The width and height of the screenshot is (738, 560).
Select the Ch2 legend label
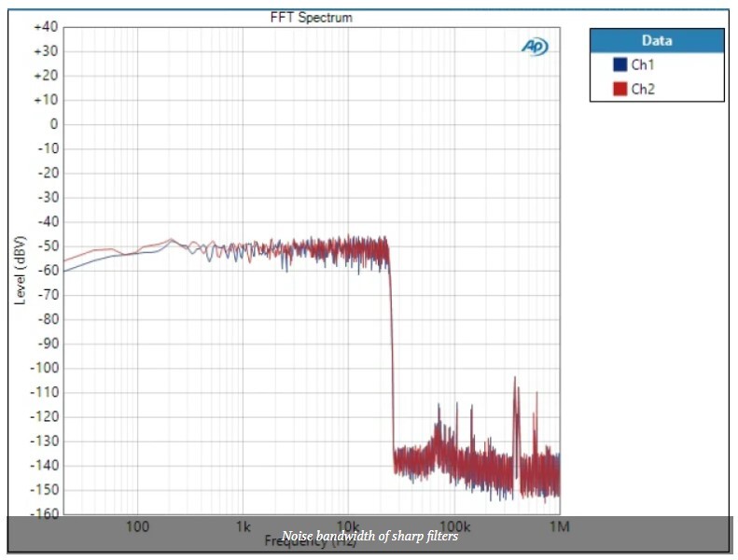[x=643, y=89]
